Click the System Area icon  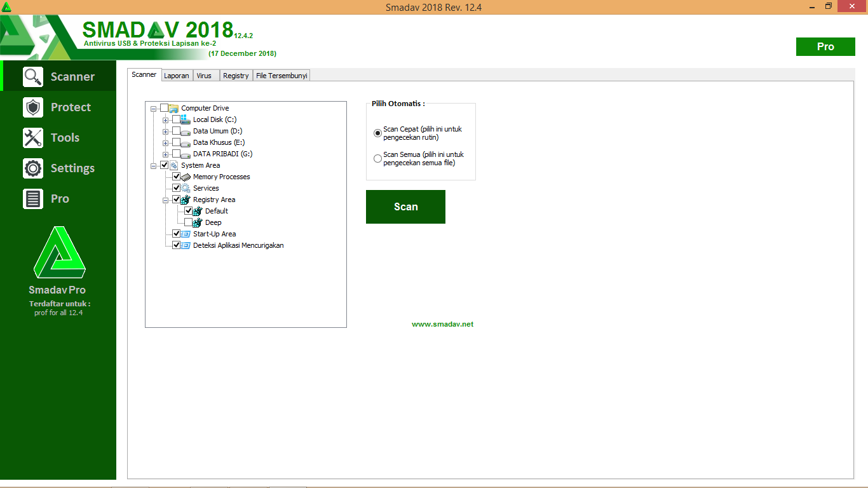[x=174, y=165]
